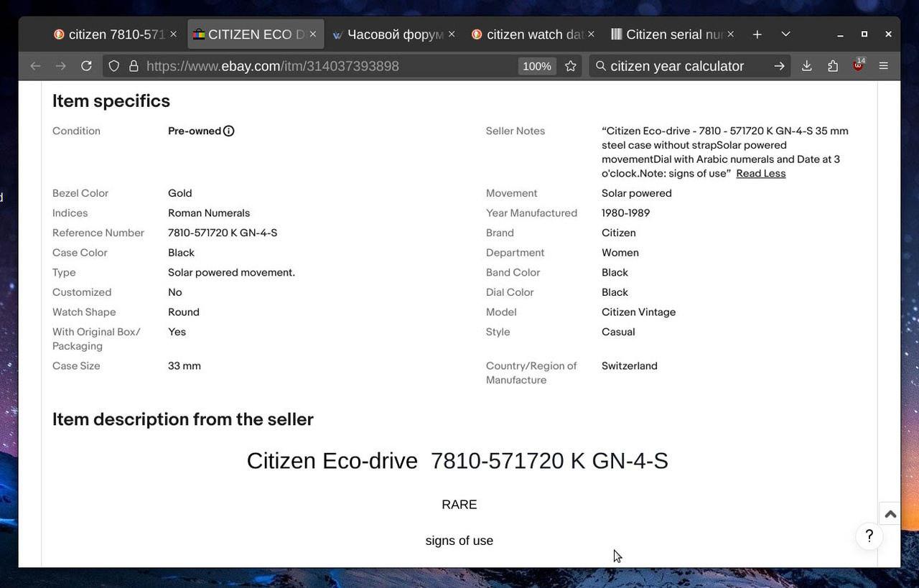
Task: Select reference number 7810-571720 K GN-4-S value
Action: 223,233
